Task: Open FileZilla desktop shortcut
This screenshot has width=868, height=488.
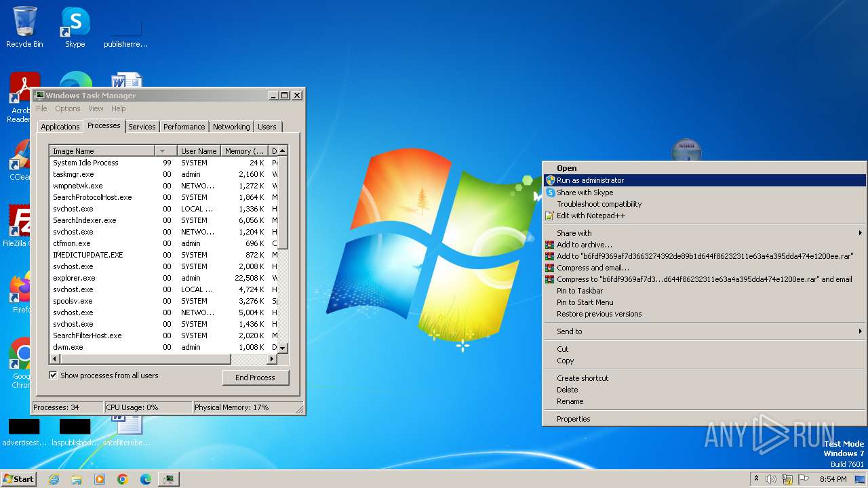Action: (x=18, y=227)
